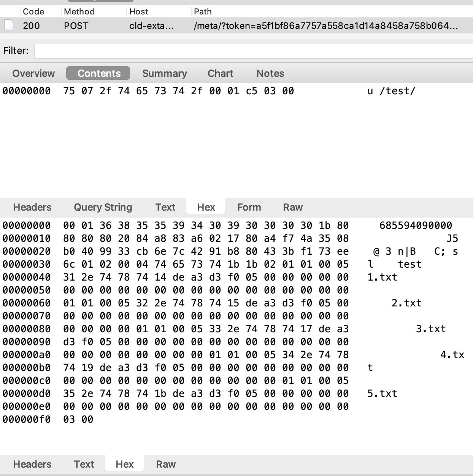
Task: Click decoded text '1.txt'
Action: pos(382,277)
